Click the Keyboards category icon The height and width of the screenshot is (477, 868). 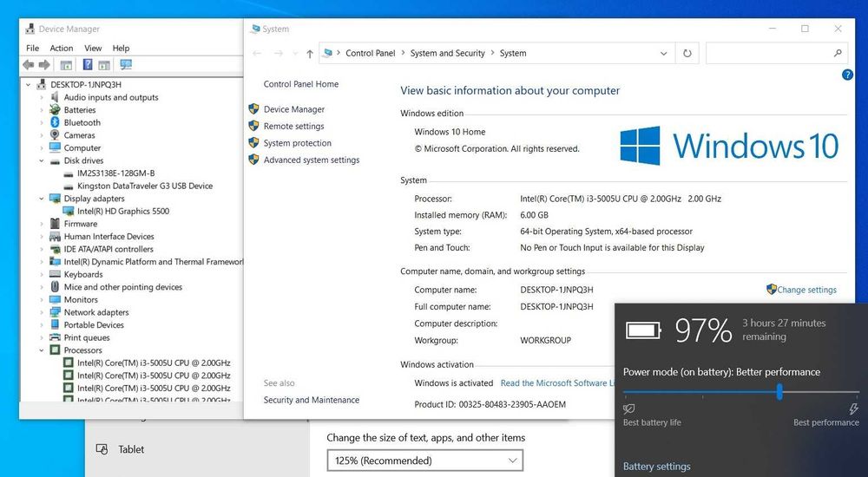click(x=55, y=274)
